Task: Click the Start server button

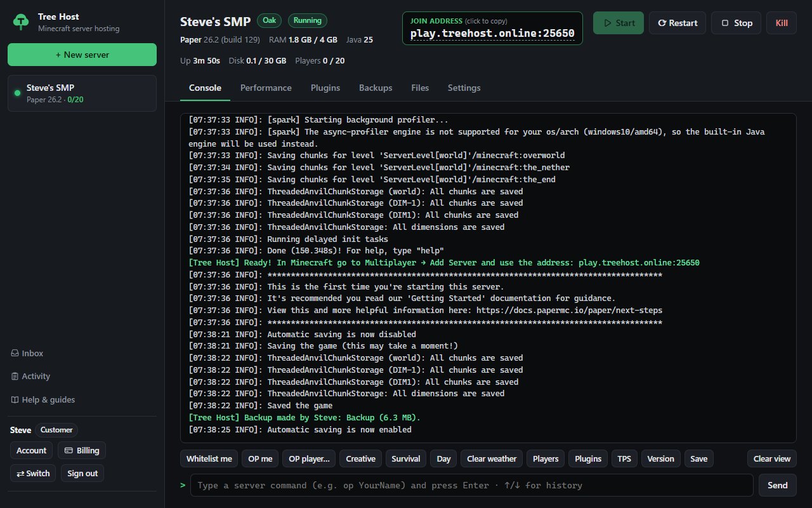Action: point(619,23)
